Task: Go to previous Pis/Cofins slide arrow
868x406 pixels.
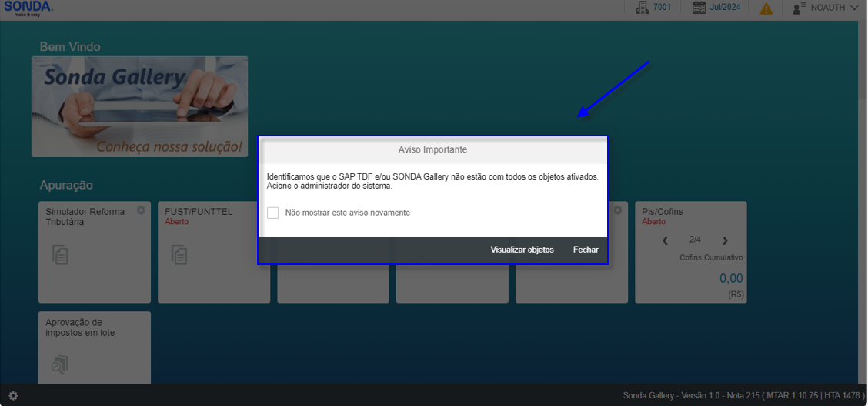Action: [666, 240]
